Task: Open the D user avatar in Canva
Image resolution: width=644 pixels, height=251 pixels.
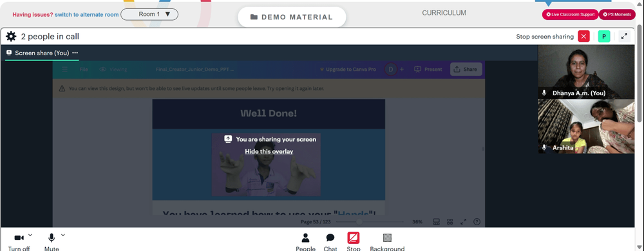Action: tap(391, 70)
